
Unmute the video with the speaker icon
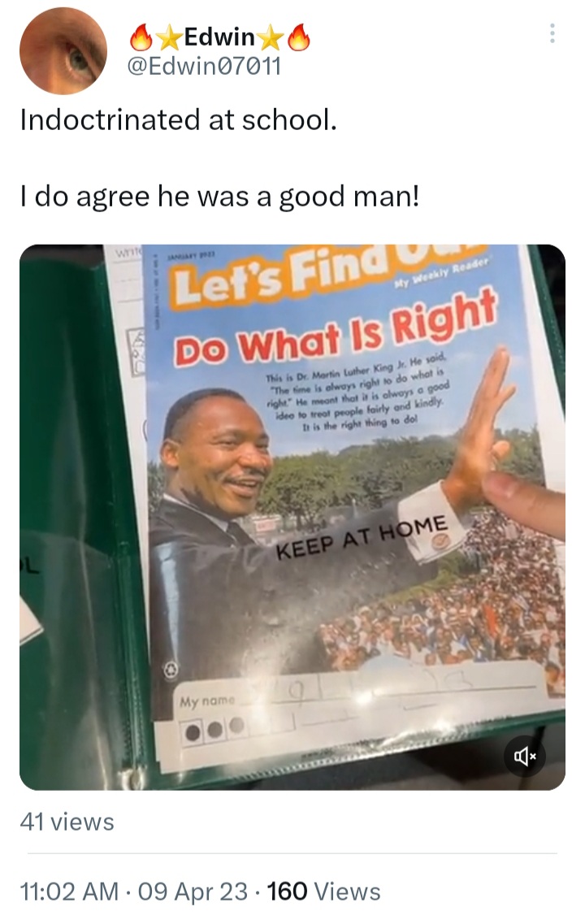pyautogui.click(x=524, y=756)
